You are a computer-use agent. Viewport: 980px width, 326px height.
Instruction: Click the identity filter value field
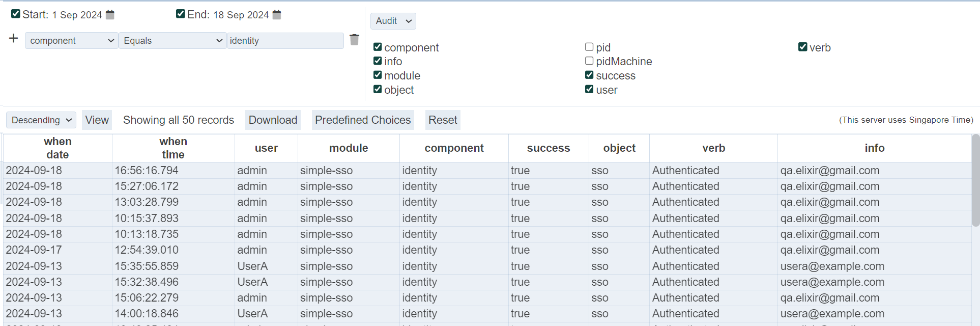(285, 41)
